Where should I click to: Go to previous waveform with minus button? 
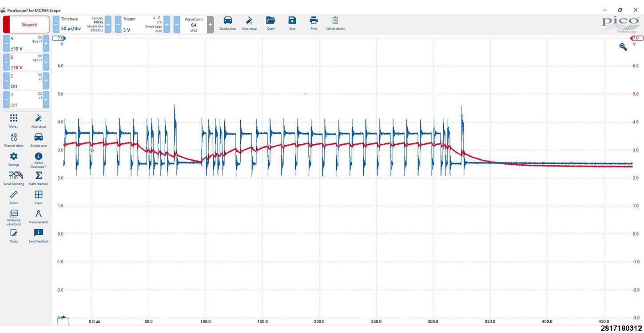pyautogui.click(x=177, y=24)
